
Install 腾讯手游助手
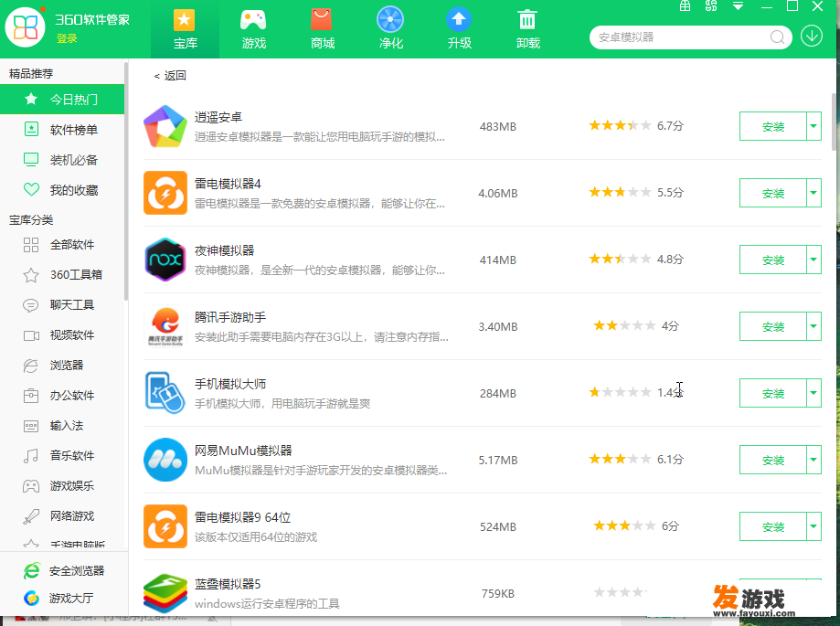pyautogui.click(x=773, y=326)
